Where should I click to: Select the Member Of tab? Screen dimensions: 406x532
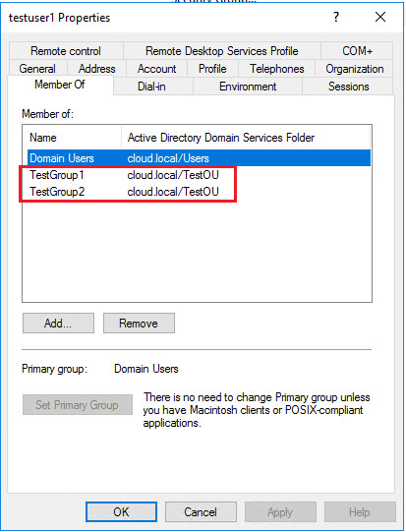click(x=60, y=85)
